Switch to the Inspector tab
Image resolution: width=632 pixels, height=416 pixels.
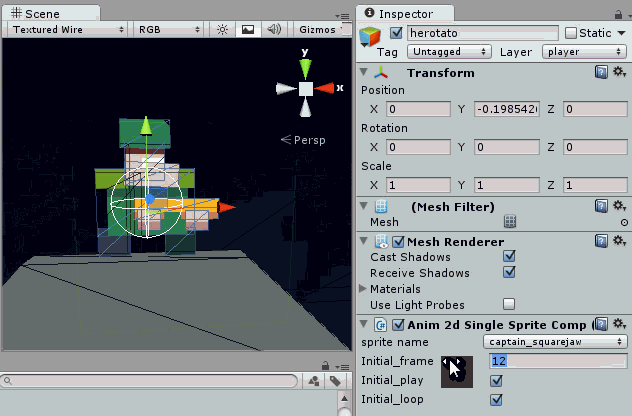(x=405, y=14)
